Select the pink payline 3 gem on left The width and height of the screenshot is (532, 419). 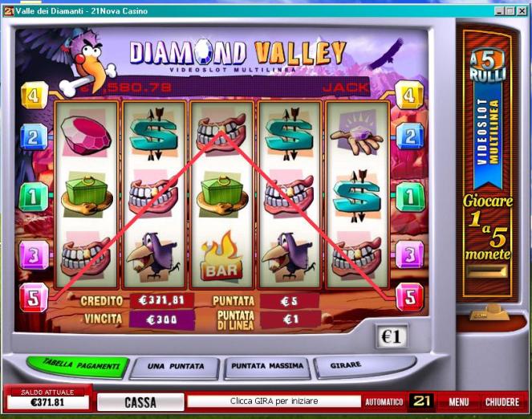(x=34, y=255)
